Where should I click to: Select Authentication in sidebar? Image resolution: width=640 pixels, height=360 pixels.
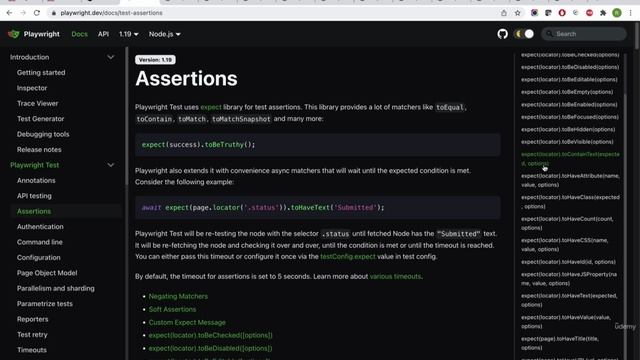[x=40, y=227]
